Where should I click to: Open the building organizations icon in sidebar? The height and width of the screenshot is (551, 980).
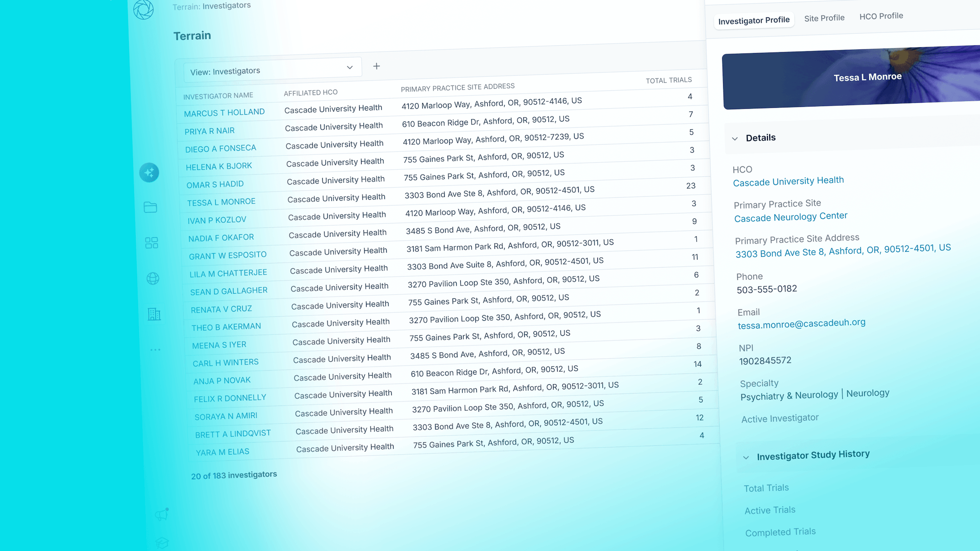(x=154, y=314)
